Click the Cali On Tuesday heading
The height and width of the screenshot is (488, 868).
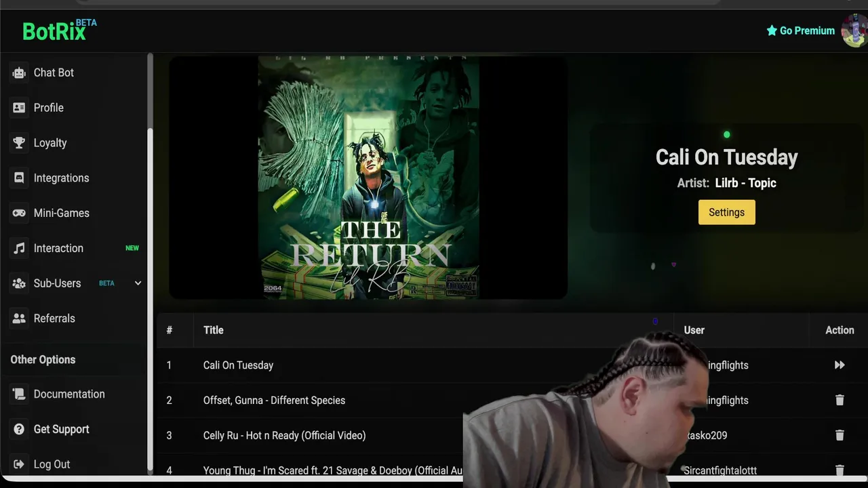[726, 157]
